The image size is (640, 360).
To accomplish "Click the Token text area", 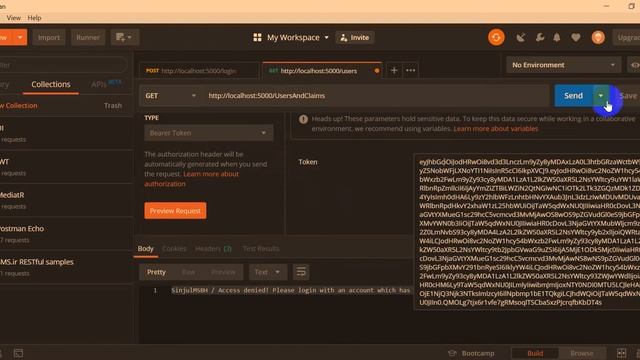I will tap(527, 232).
